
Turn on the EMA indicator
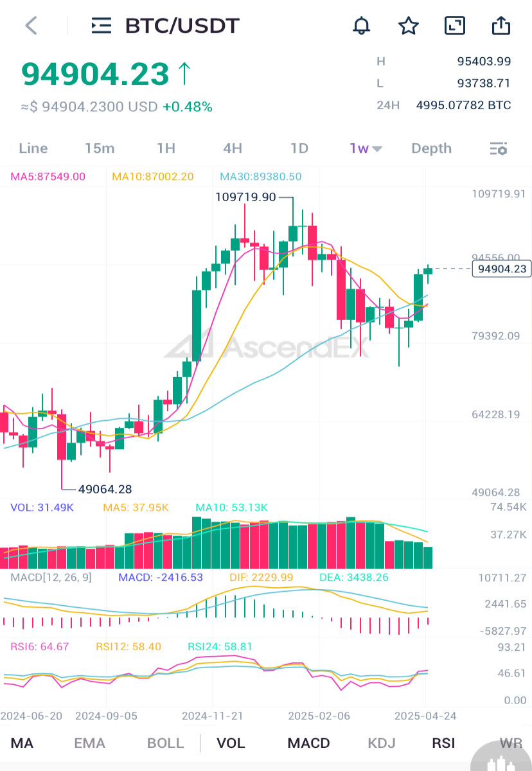[x=89, y=743]
